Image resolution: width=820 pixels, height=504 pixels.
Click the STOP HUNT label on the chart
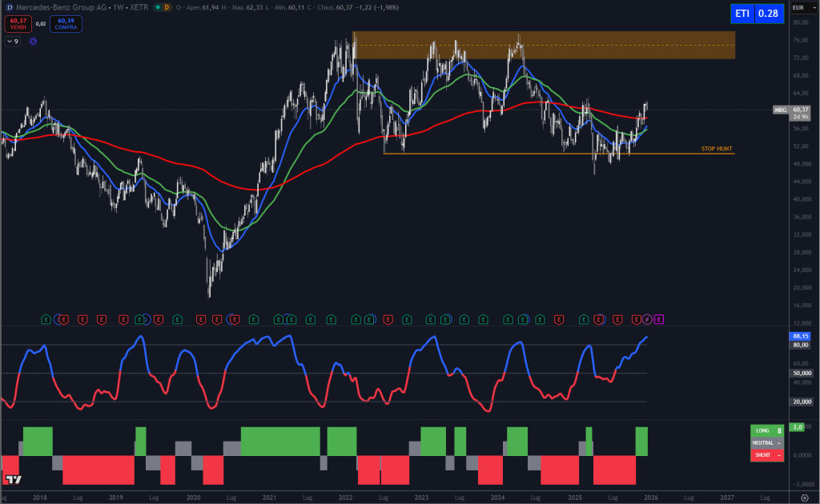point(717,147)
